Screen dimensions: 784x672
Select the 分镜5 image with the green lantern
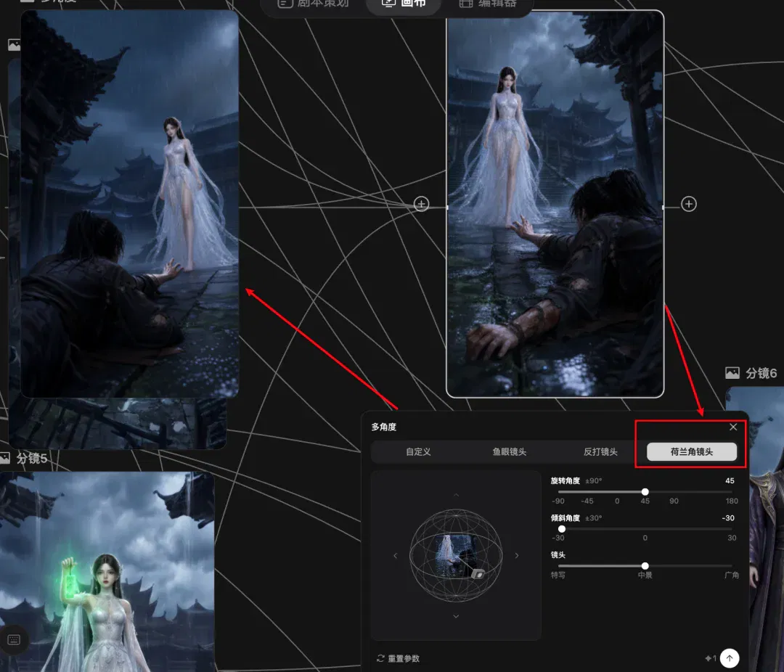point(107,572)
